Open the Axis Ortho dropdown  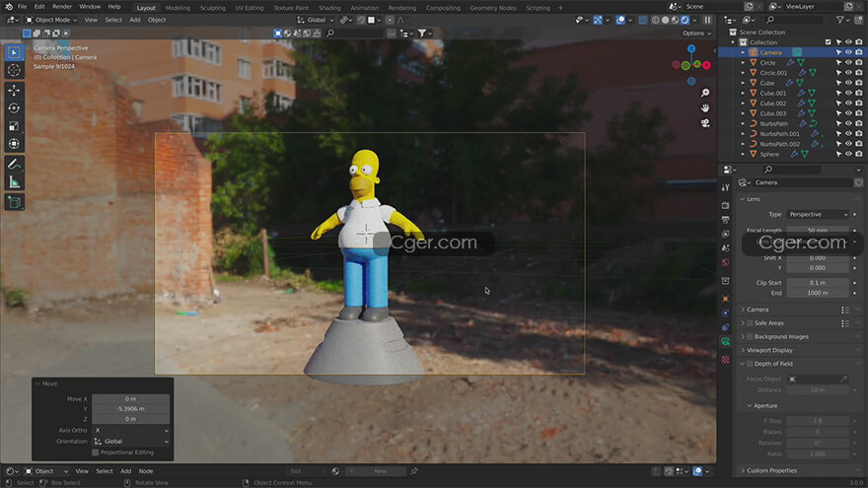(x=131, y=430)
